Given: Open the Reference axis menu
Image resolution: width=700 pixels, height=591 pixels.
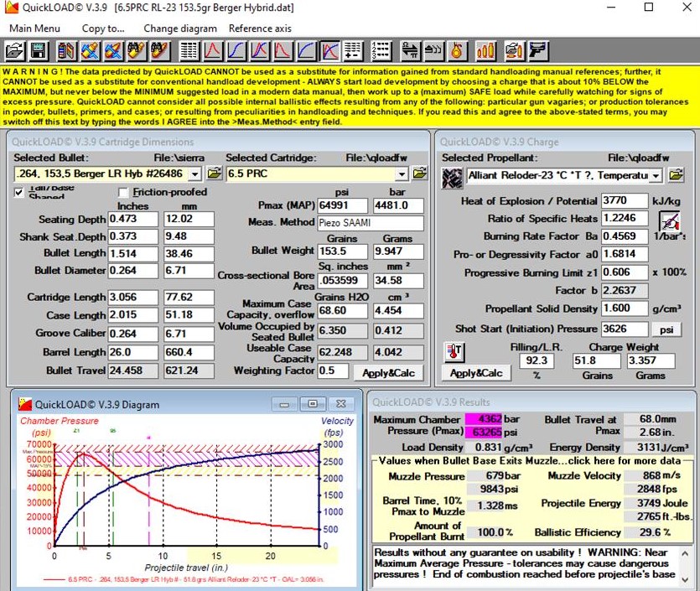Looking at the screenshot, I should click(x=260, y=29).
